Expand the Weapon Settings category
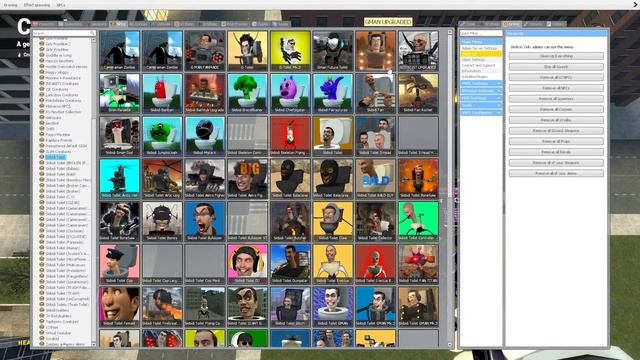 tap(481, 91)
